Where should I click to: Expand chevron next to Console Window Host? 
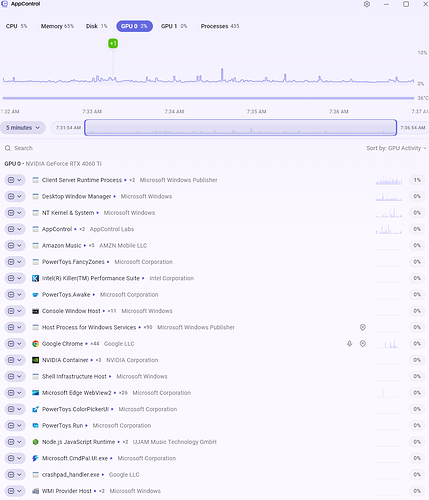(19, 311)
